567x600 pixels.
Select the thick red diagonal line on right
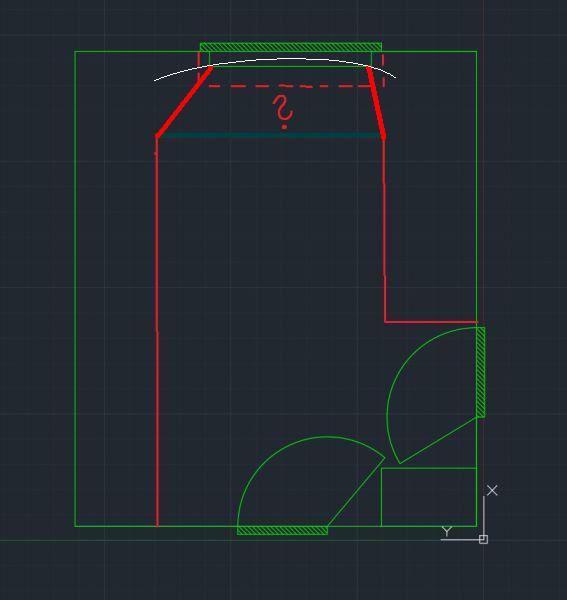(376, 102)
